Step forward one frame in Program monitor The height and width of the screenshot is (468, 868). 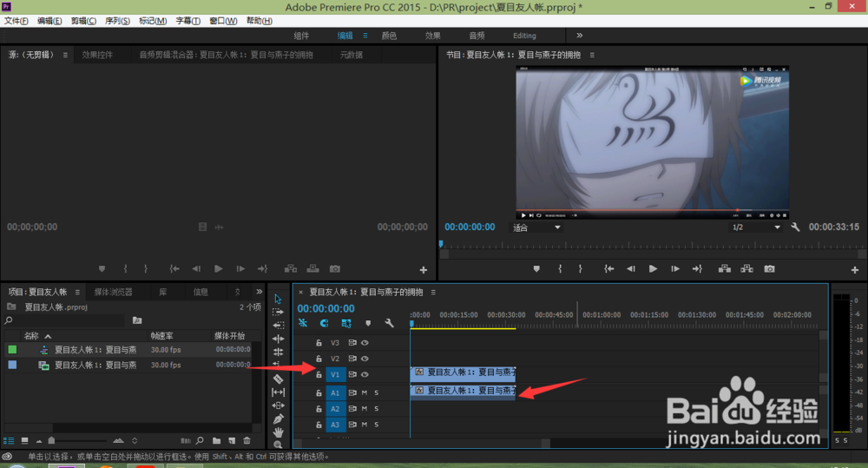coord(675,268)
